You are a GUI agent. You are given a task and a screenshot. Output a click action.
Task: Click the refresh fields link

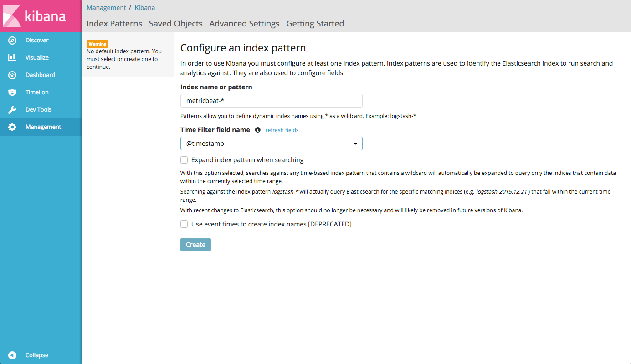pyautogui.click(x=282, y=130)
